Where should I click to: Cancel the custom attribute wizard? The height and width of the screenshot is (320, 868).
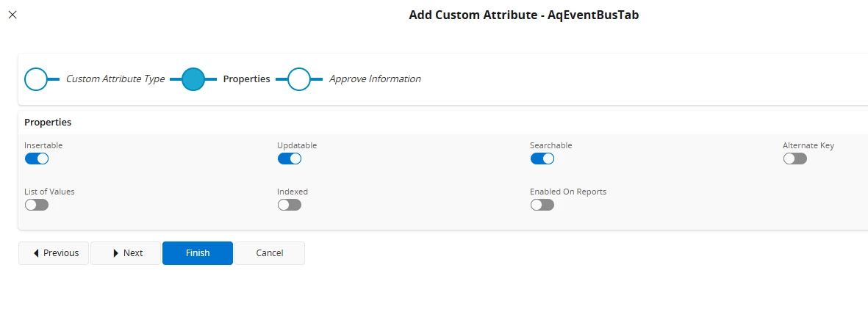coord(270,253)
